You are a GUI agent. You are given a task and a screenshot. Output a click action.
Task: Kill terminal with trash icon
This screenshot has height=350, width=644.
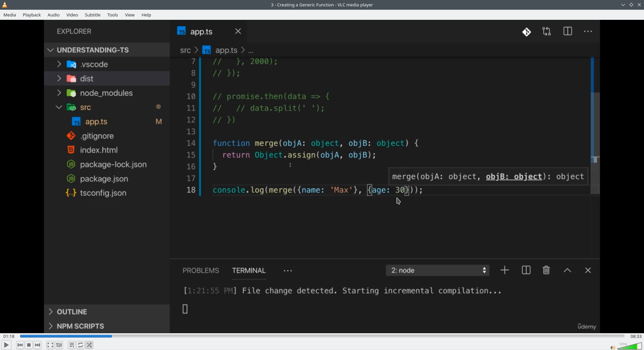pos(546,270)
